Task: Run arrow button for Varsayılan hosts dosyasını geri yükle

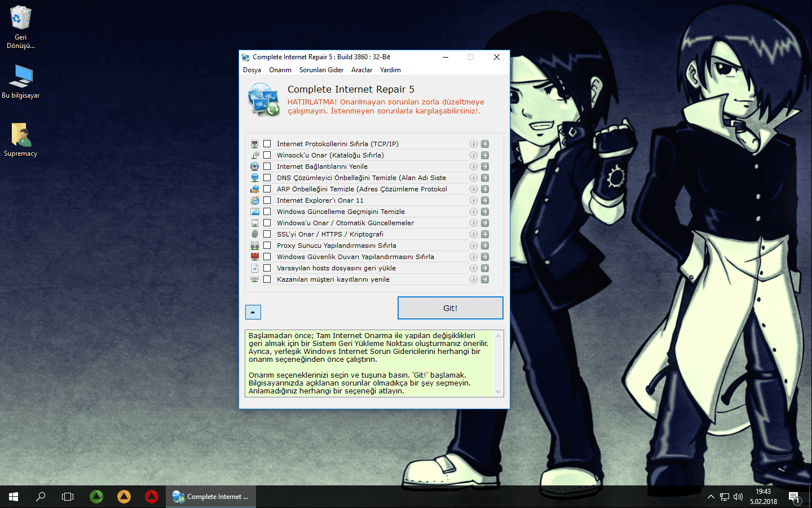Action: pyautogui.click(x=485, y=268)
